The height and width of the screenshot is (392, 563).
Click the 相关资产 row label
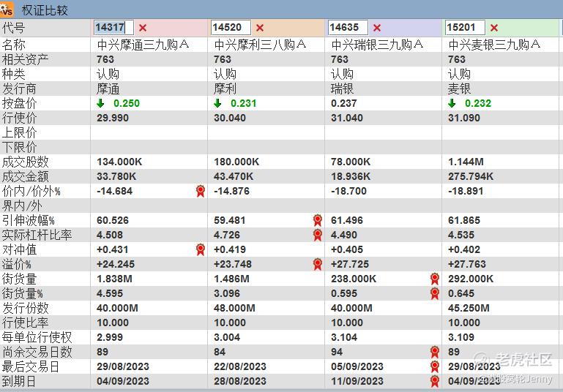(25, 59)
